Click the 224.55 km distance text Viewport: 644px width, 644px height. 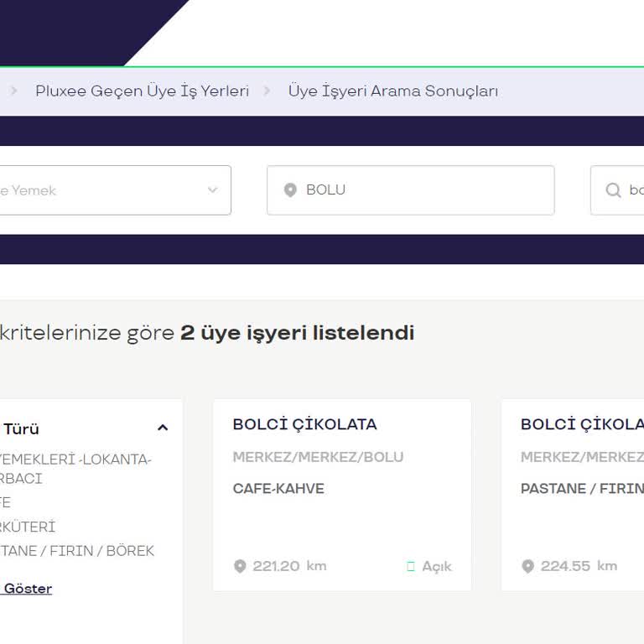click(x=579, y=566)
